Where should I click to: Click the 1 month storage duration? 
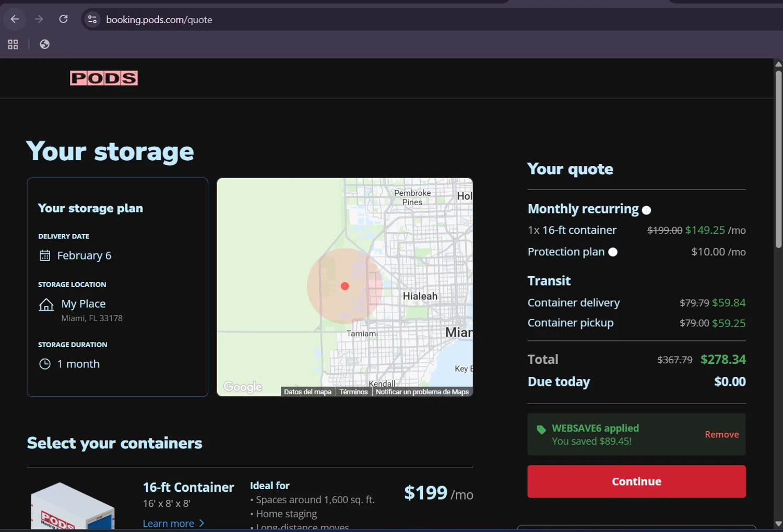[x=78, y=364]
